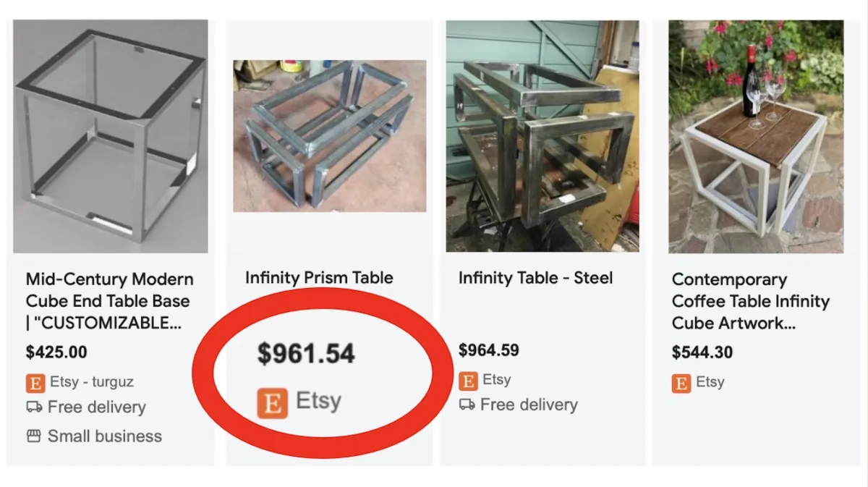
Task: Select the chrome cube table base photo
Action: click(111, 137)
